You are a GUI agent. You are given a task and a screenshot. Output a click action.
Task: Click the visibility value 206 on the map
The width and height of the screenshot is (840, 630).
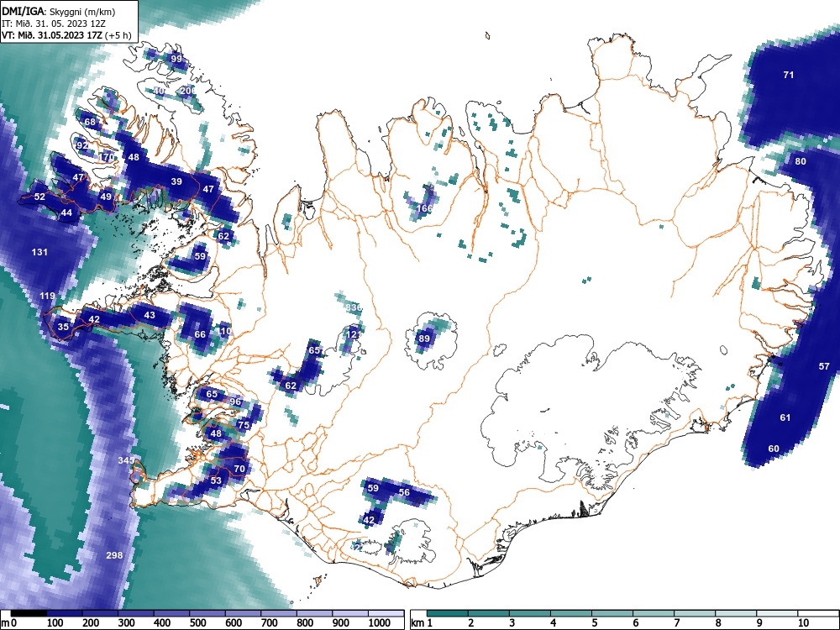(188, 91)
